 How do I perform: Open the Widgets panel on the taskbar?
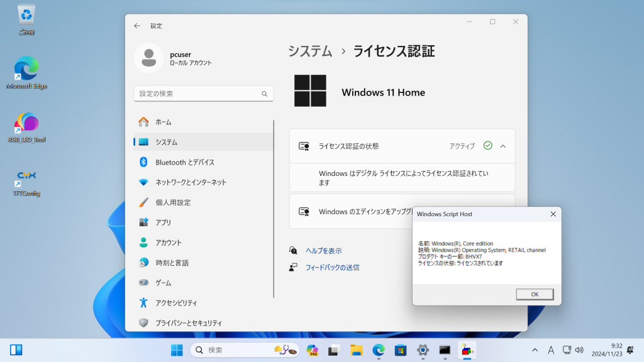tap(16, 350)
